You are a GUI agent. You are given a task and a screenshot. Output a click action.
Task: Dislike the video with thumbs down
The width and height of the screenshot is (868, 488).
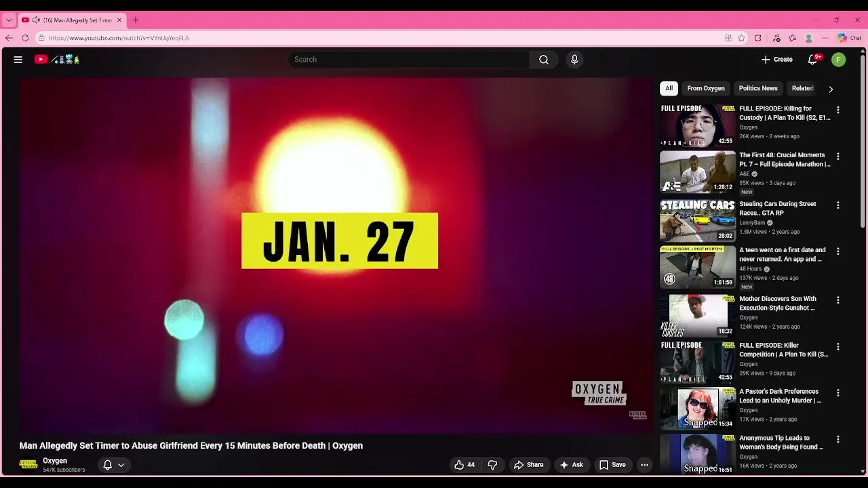492,465
